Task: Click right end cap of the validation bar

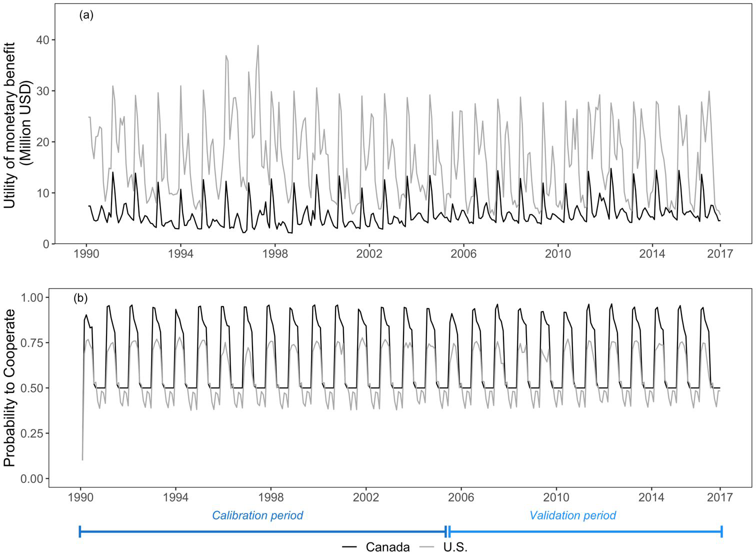Action: [721, 531]
